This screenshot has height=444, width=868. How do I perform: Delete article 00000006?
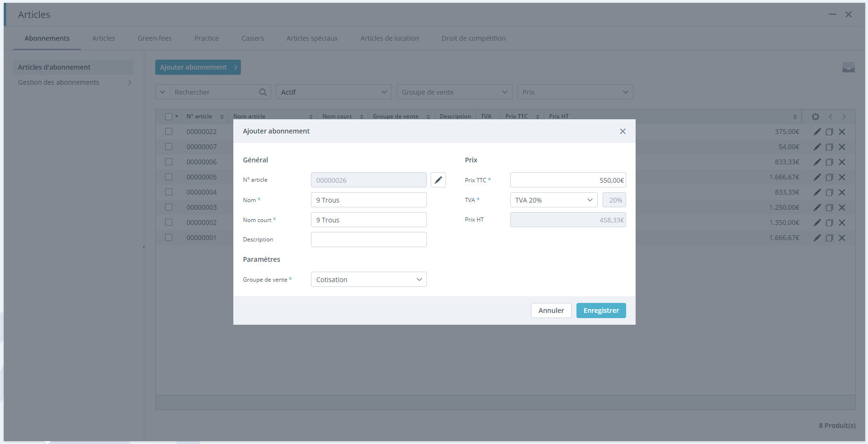point(842,162)
